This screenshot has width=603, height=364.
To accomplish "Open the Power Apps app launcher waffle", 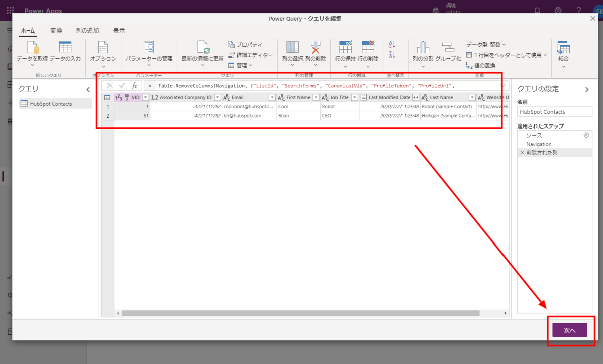I will tap(10, 10).
